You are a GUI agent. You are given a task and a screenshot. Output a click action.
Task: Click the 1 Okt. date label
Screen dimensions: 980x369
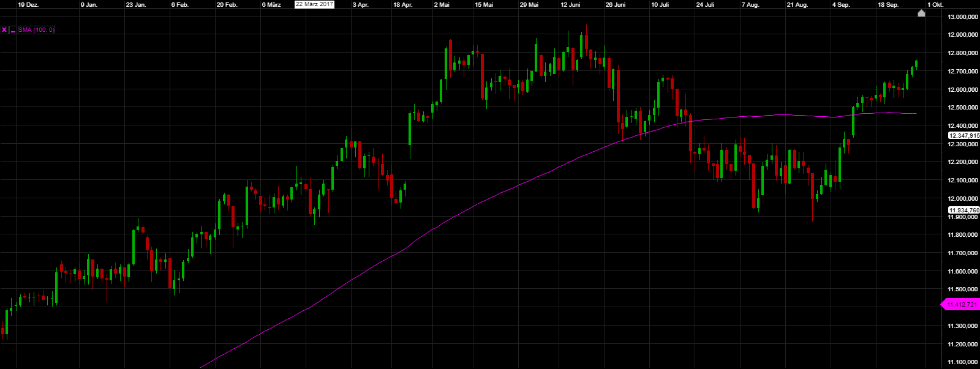pos(935,5)
